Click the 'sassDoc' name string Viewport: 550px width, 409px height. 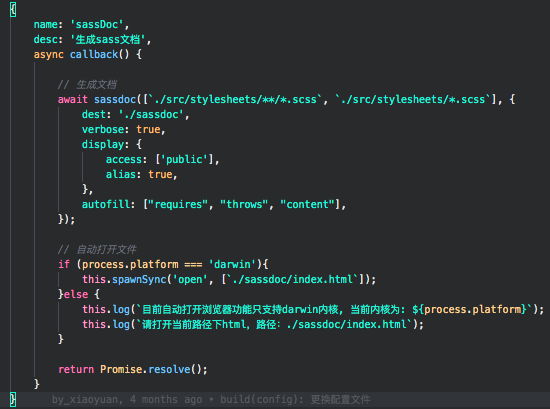pos(97,25)
